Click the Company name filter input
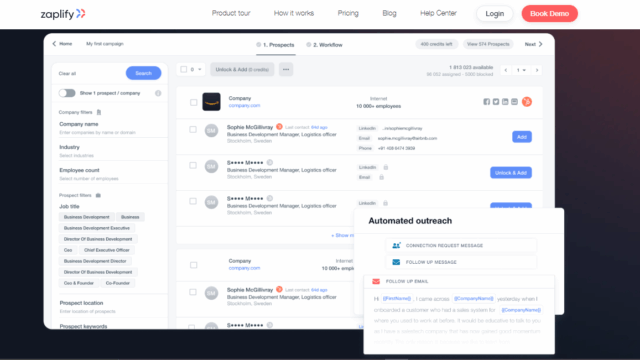This screenshot has height=360, width=640. [110, 132]
